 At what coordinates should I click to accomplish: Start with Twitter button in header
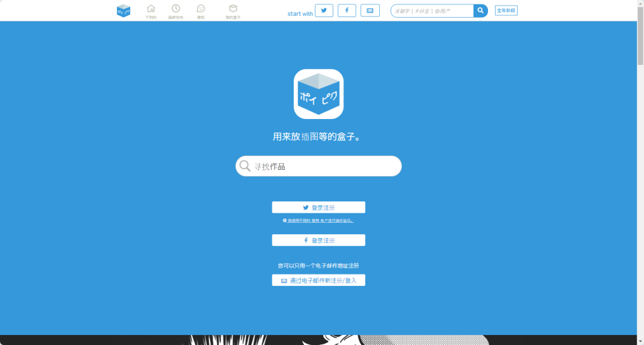[324, 10]
